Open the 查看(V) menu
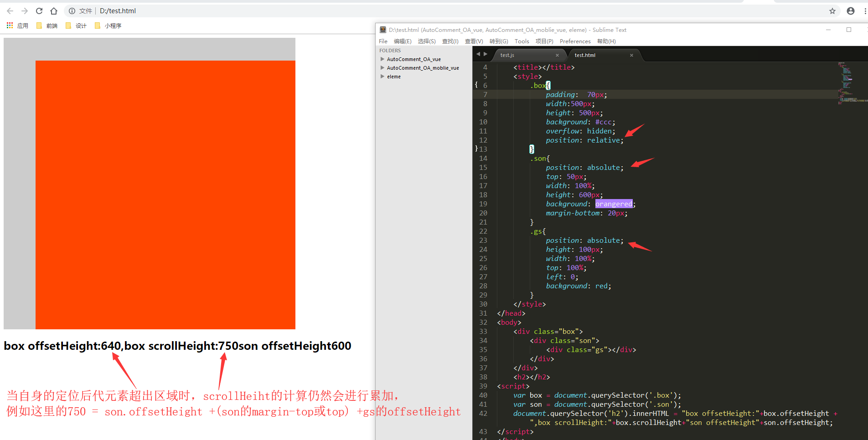This screenshot has width=868, height=440. (x=474, y=41)
